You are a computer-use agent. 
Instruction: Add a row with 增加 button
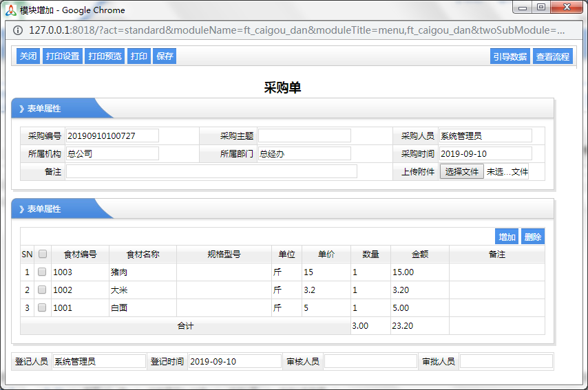point(507,237)
